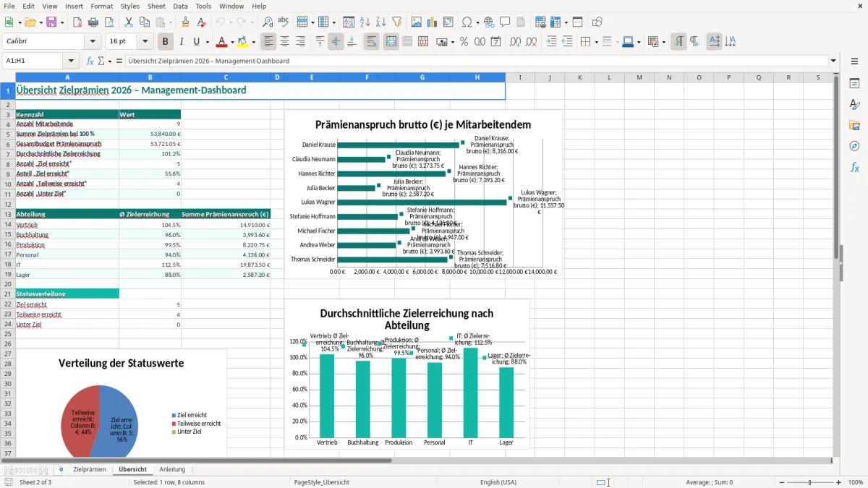Switch to the Anleitung sheet tab
Screen dimensions: 868x488
tap(172, 469)
